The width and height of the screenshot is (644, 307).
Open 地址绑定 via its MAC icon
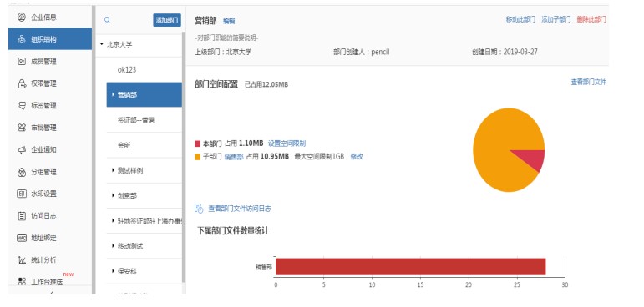pos(22,238)
